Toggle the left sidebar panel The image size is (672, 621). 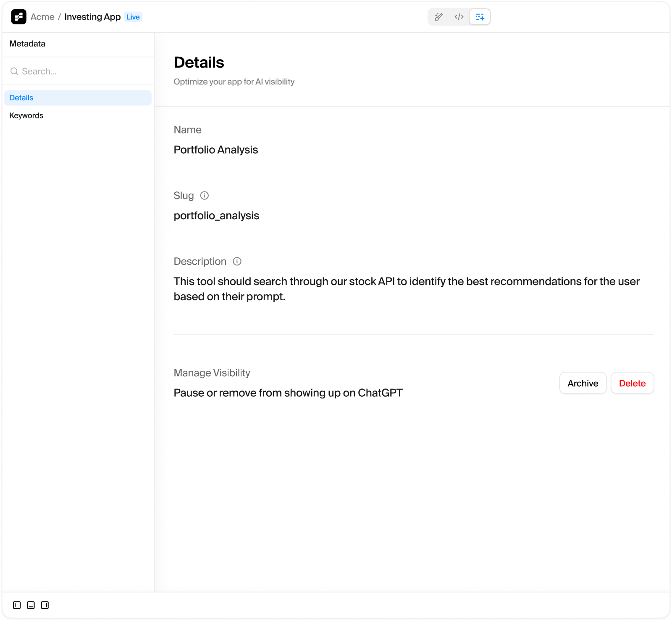point(17,605)
